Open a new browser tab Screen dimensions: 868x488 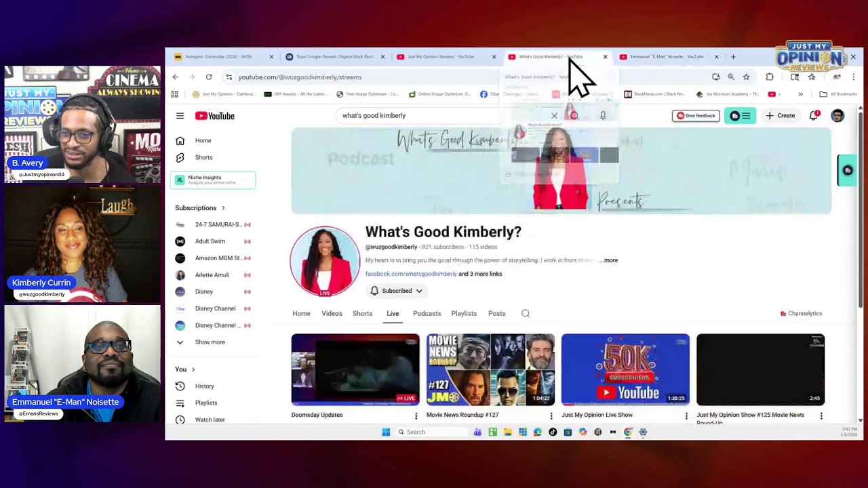[733, 57]
